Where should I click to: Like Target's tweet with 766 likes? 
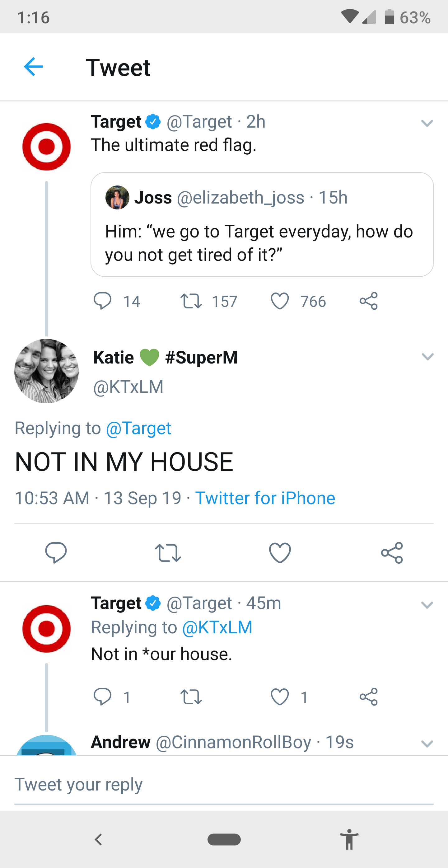tap(280, 301)
